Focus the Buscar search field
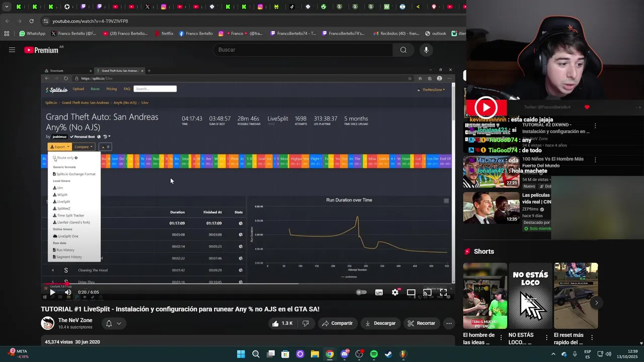This screenshot has height=362, width=644. 303,50
